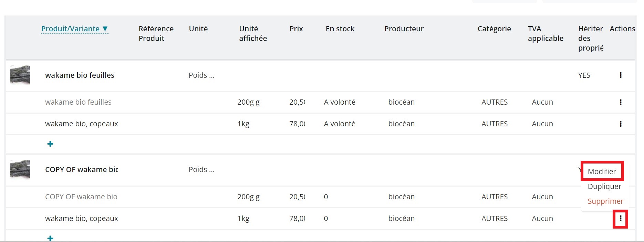
Task: Click the Producteur column header
Action: click(404, 29)
